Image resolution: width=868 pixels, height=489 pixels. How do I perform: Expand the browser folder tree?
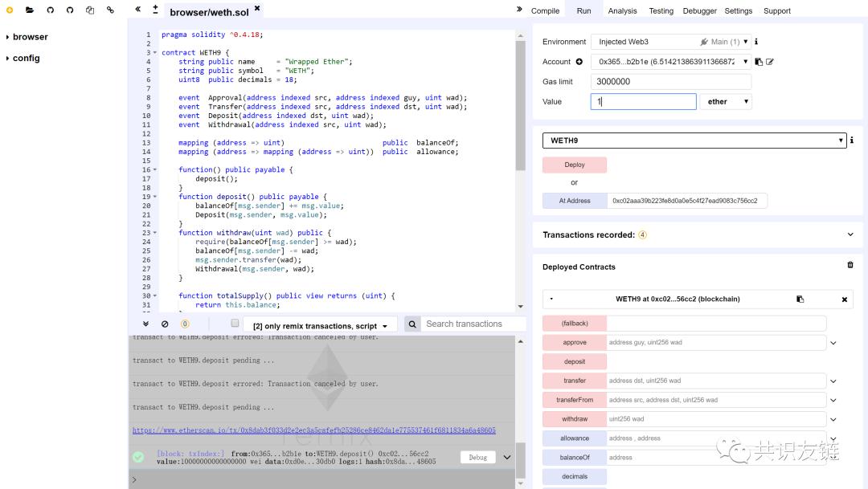click(7, 37)
